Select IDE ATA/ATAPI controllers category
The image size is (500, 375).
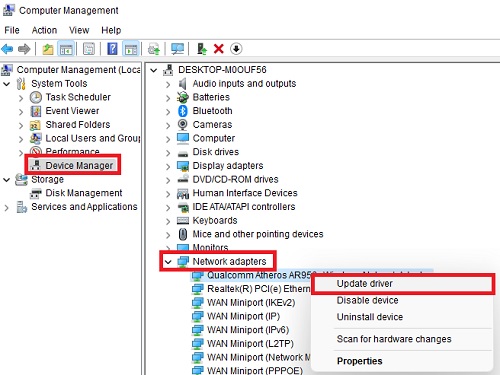tap(244, 207)
